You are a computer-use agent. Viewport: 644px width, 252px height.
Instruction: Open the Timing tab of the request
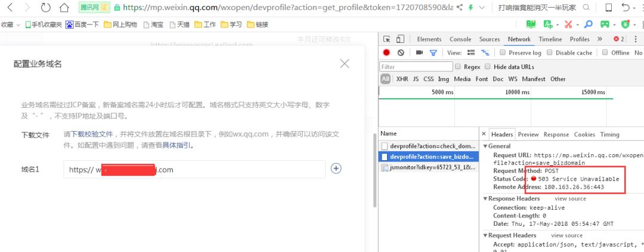click(x=609, y=134)
